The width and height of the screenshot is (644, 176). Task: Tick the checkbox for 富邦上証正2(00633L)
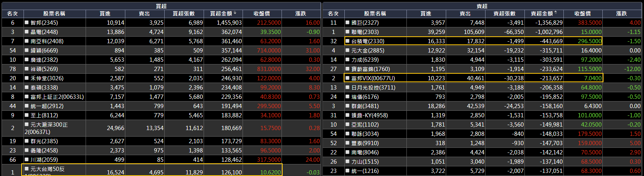(x=27, y=97)
